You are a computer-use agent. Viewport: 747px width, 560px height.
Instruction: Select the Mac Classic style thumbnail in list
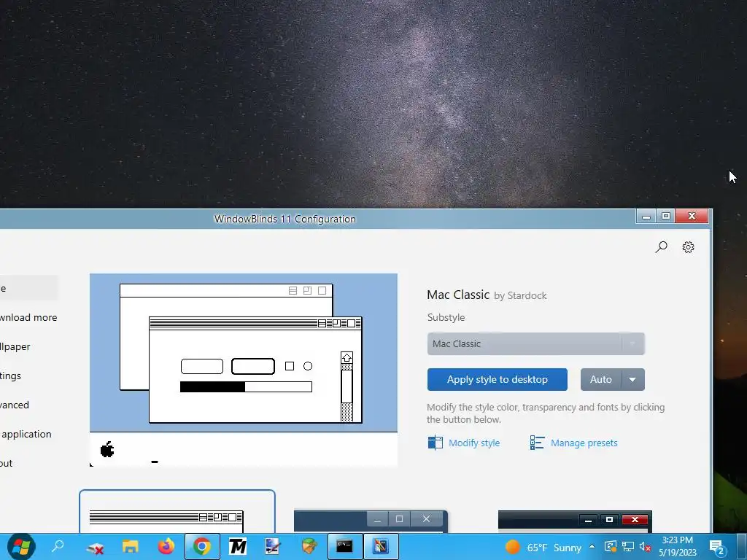(177, 511)
